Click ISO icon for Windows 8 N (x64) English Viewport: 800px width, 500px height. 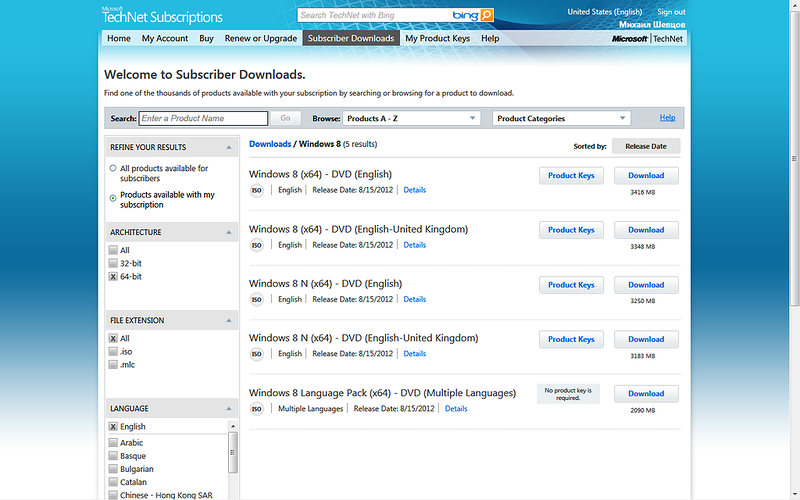(257, 299)
